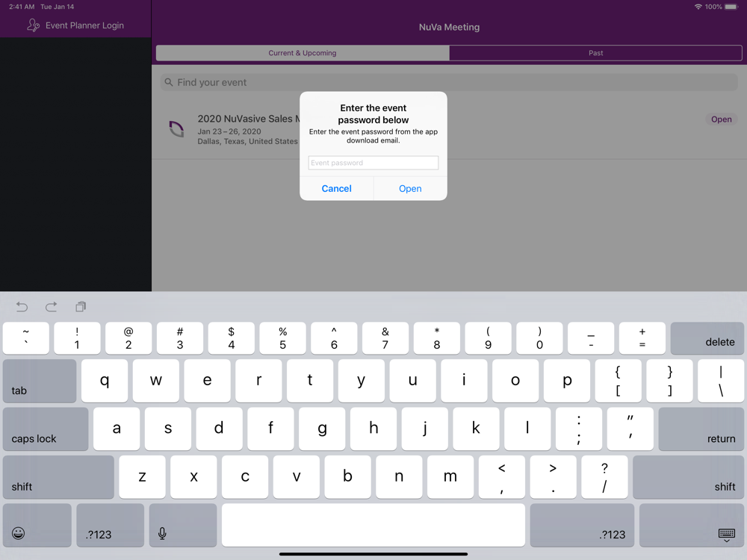This screenshot has height=560, width=747.
Task: Switch to symbols with left .?123 key
Action: tap(110, 525)
